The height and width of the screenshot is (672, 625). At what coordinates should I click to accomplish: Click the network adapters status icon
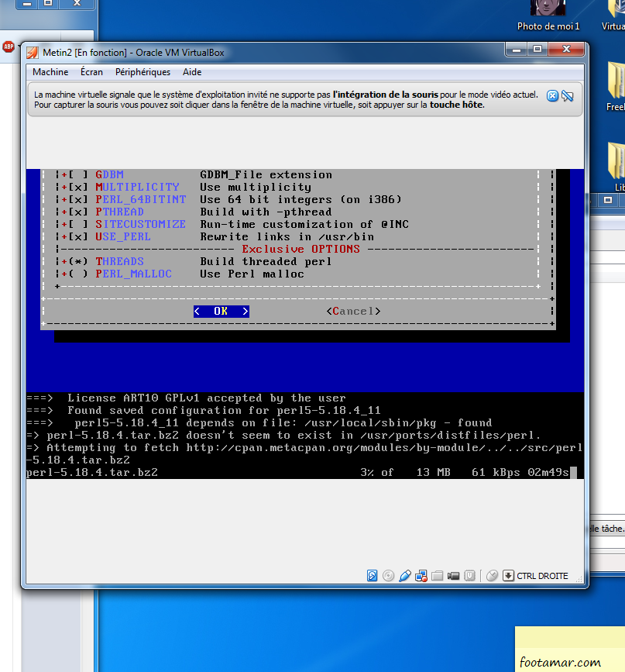[421, 576]
